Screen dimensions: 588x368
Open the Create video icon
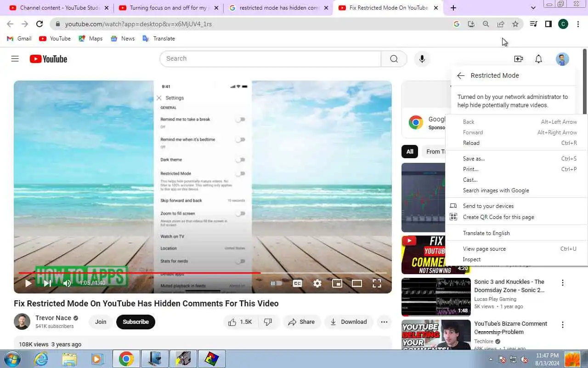coord(518,59)
